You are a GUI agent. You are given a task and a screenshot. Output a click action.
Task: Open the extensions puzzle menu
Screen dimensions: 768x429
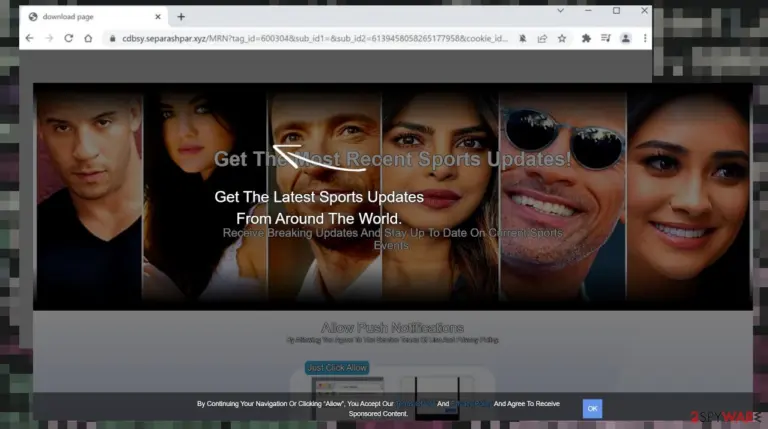(x=586, y=38)
